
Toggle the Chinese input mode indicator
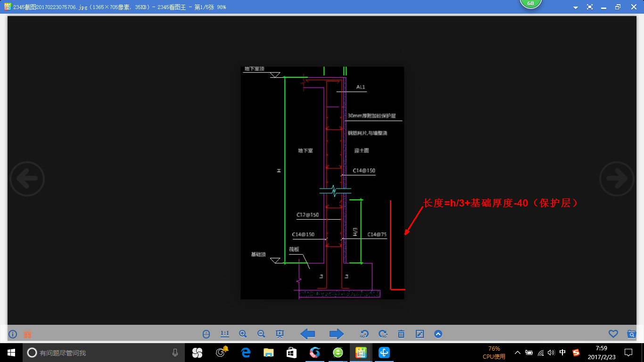(562, 353)
